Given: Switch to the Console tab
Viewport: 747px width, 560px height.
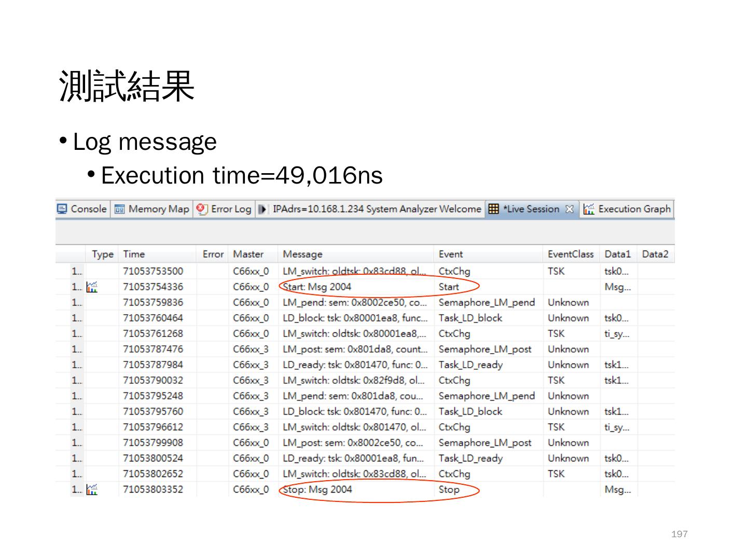Looking at the screenshot, I should (x=82, y=209).
